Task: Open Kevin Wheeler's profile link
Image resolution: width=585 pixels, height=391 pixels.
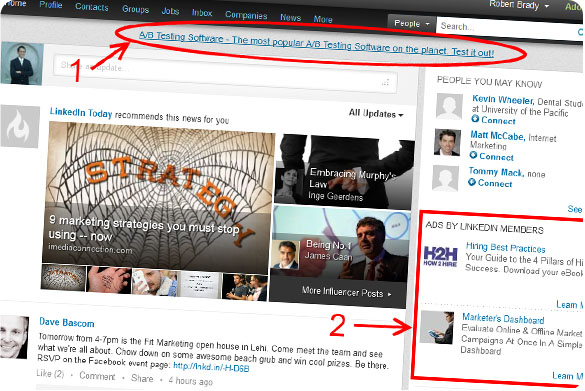Action: click(503, 99)
